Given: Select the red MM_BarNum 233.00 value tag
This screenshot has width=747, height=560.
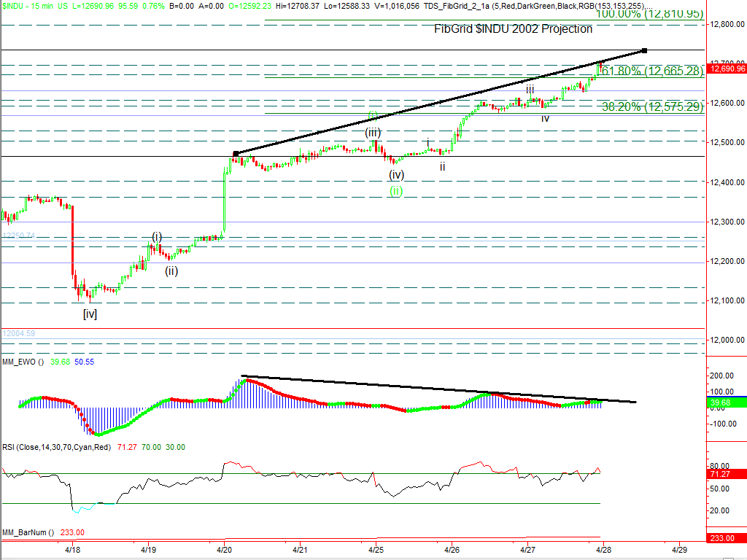Looking at the screenshot, I should click(x=727, y=538).
